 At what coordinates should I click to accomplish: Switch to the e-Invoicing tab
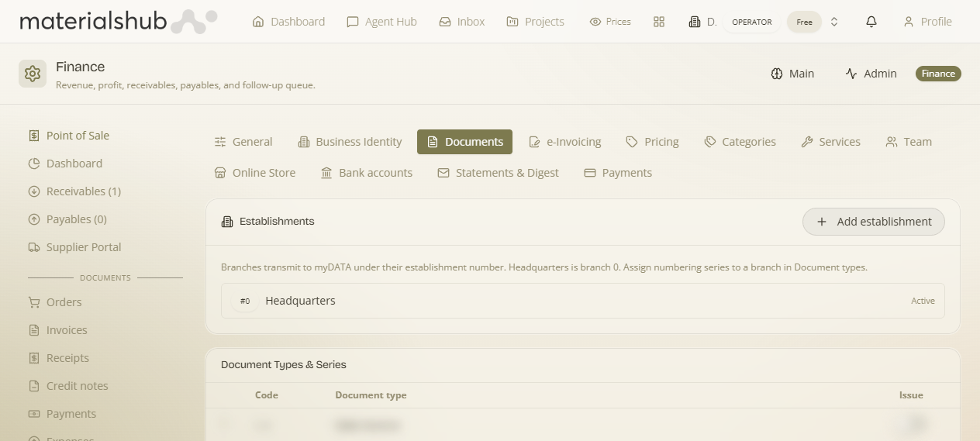pos(564,142)
